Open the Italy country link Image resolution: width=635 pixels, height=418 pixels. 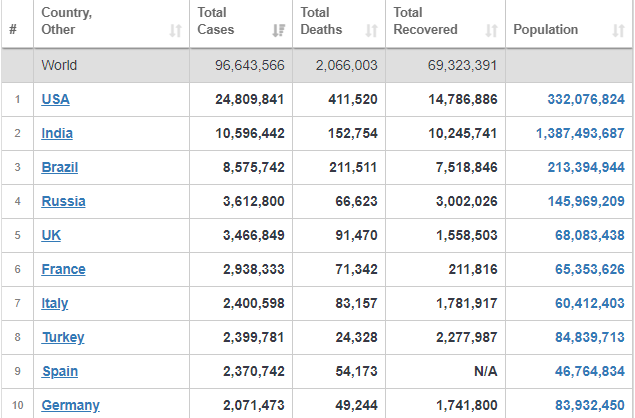[x=55, y=303]
